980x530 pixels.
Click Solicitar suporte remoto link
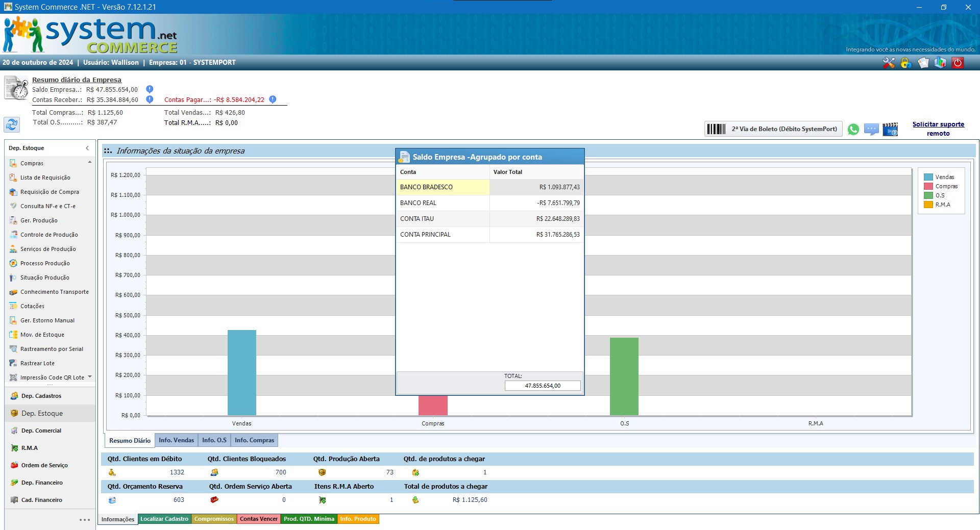[x=938, y=129]
